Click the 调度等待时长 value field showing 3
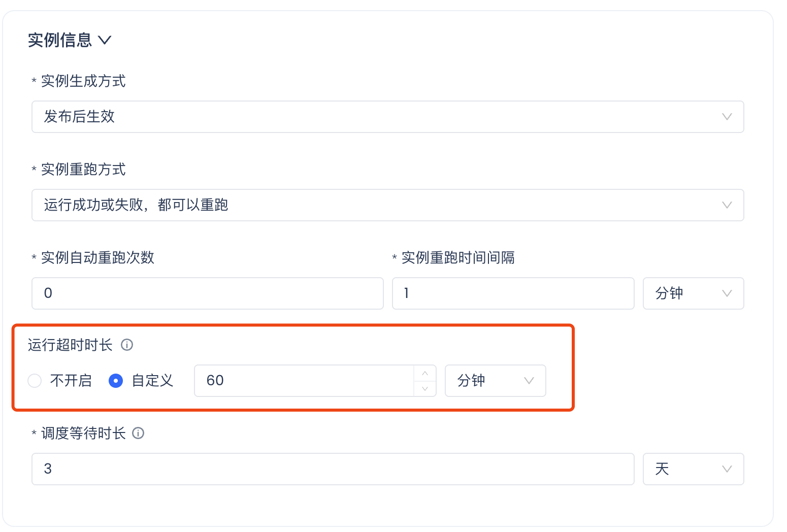This screenshot has height=532, width=787. tap(333, 469)
